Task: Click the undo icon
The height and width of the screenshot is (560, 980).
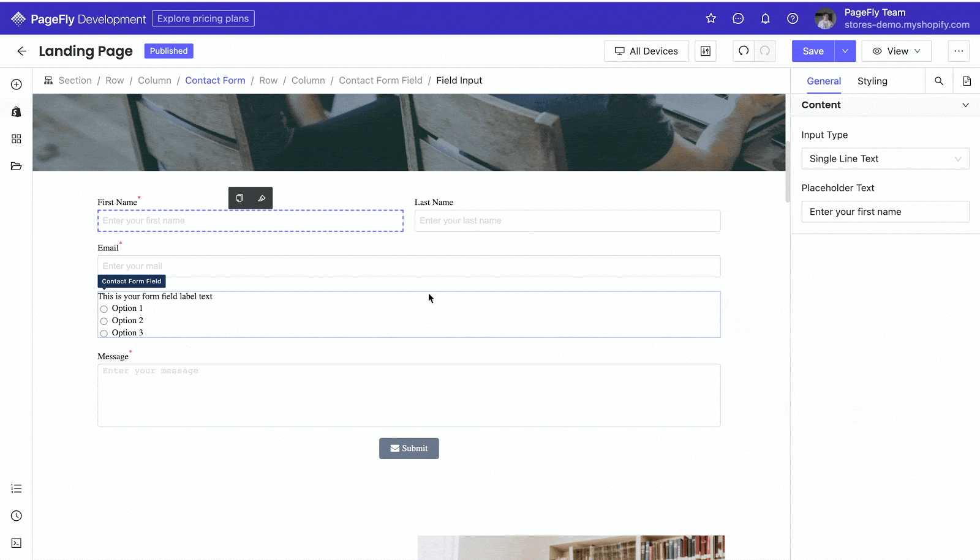Action: (744, 51)
